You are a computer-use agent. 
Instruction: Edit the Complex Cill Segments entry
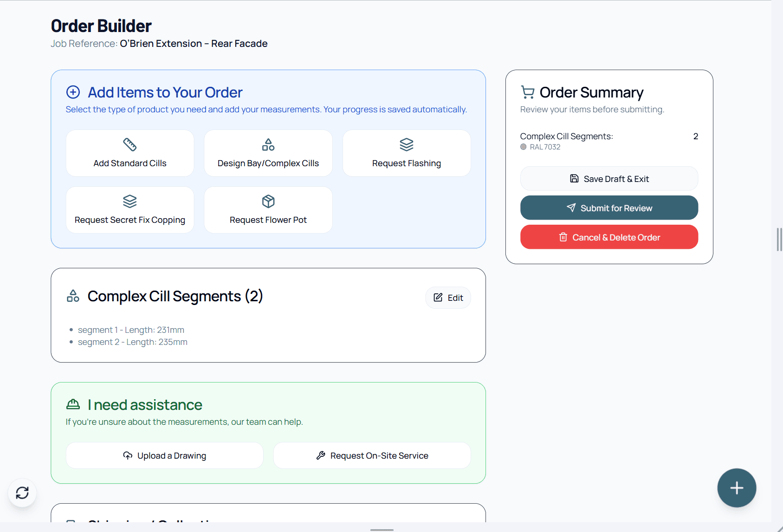(x=448, y=298)
